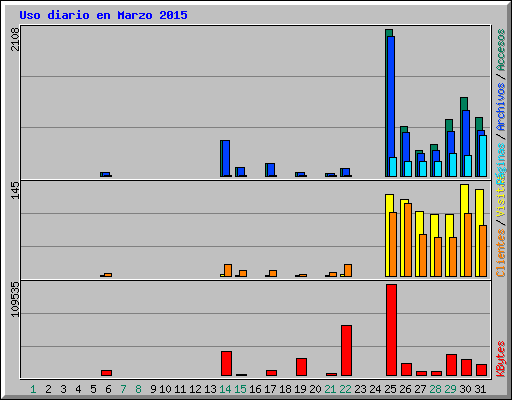Select day 21 on the x-axis
Image resolution: width=512 pixels, height=400 pixels.
click(330, 389)
